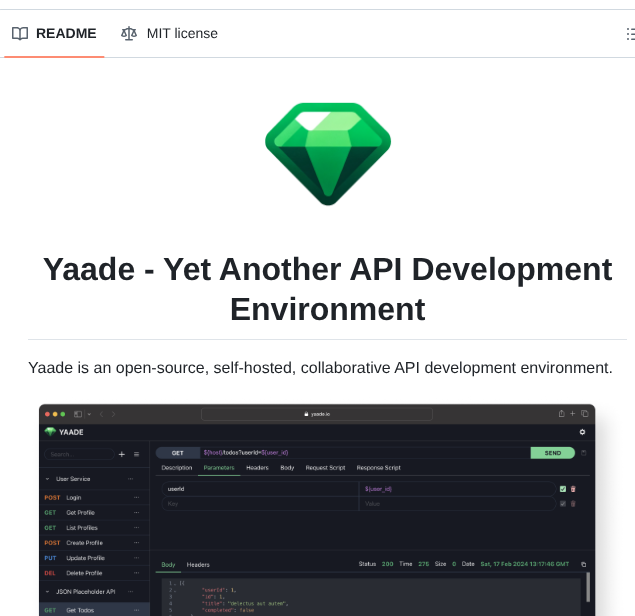
Task: Collapse the User Service collection
Action: (47, 479)
